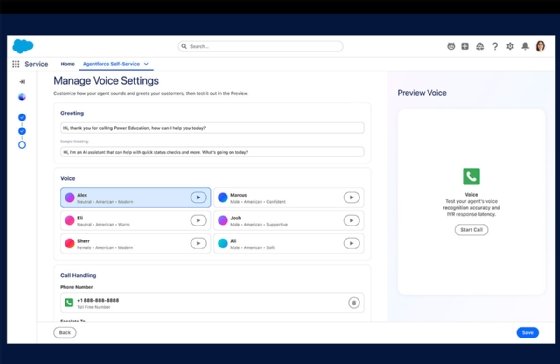The image size is (560, 364).
Task: Select the Alex voice card
Action: click(136, 198)
